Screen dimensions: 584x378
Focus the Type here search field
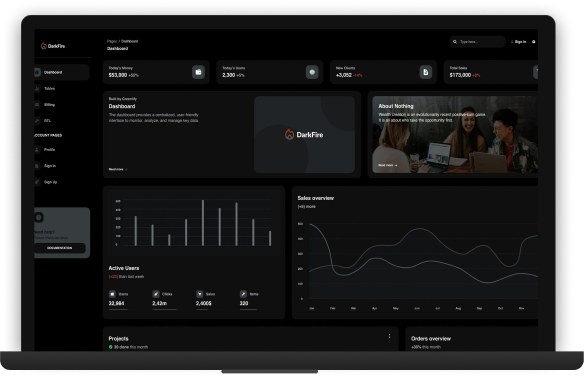[x=477, y=42]
